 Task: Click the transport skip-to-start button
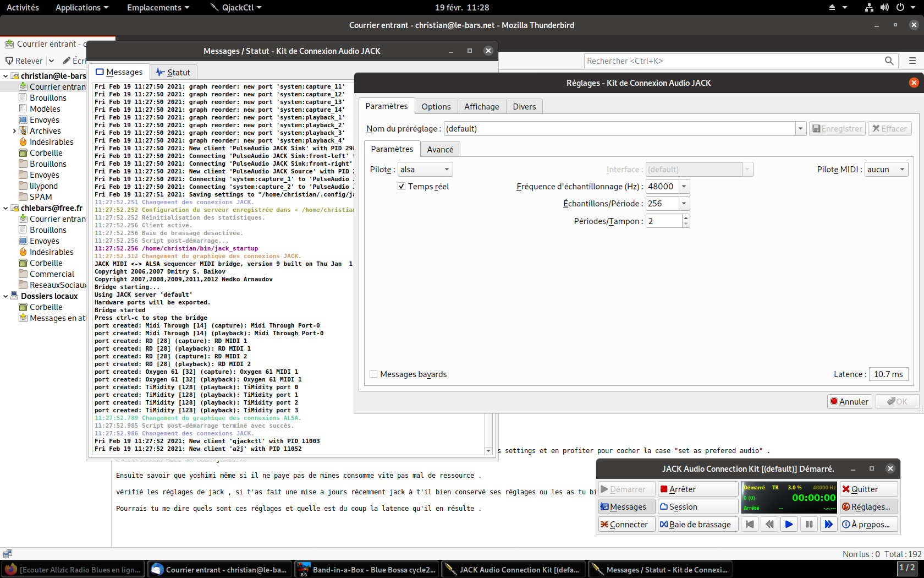(749, 525)
